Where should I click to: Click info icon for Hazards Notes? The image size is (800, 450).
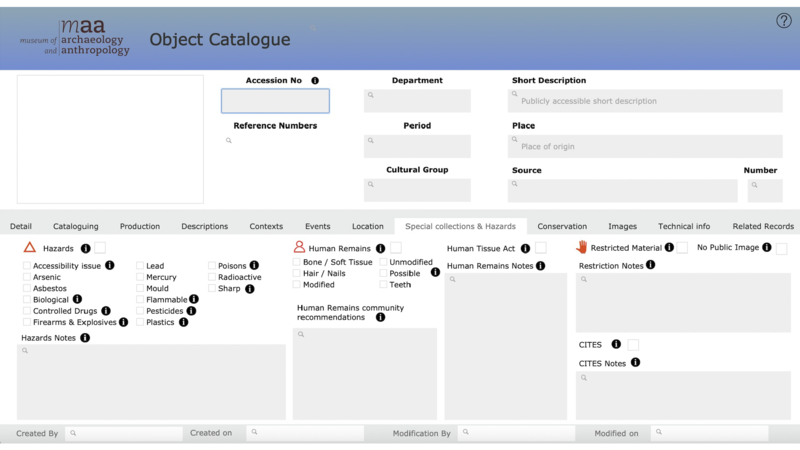coord(85,338)
